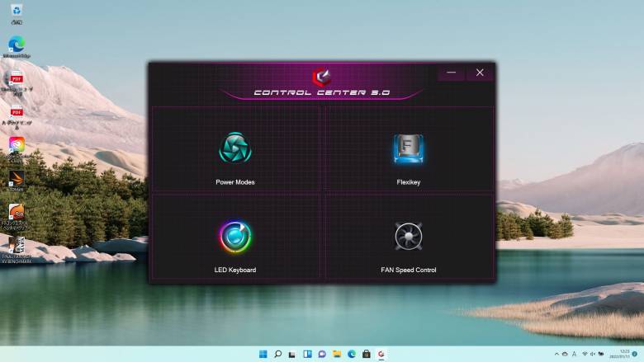
Task: Open the Windows Start menu
Action: [x=263, y=354]
